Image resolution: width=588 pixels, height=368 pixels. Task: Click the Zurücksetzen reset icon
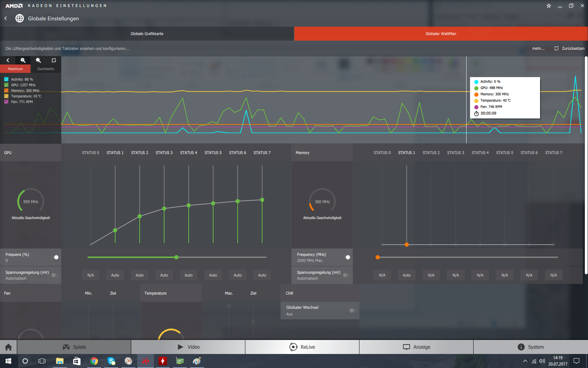[x=556, y=48]
